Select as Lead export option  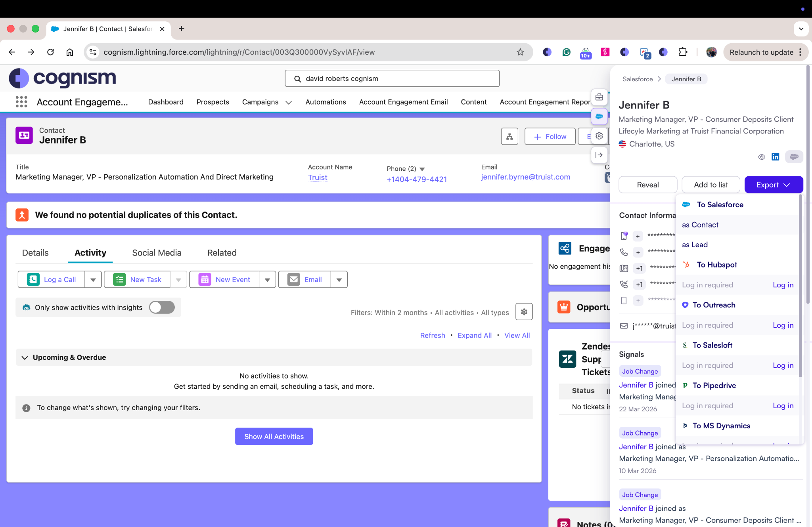695,245
